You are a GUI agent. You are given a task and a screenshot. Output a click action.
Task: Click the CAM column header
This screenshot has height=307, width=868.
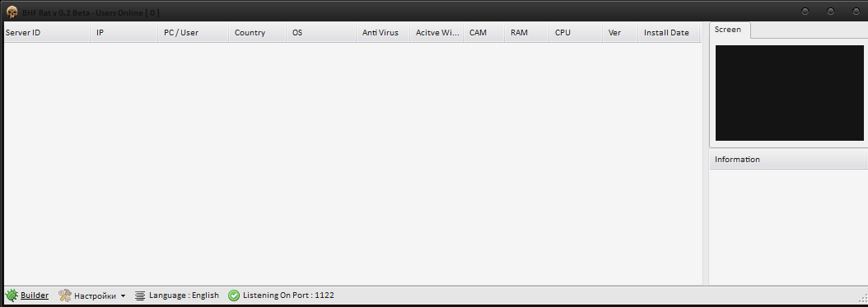[483, 33]
